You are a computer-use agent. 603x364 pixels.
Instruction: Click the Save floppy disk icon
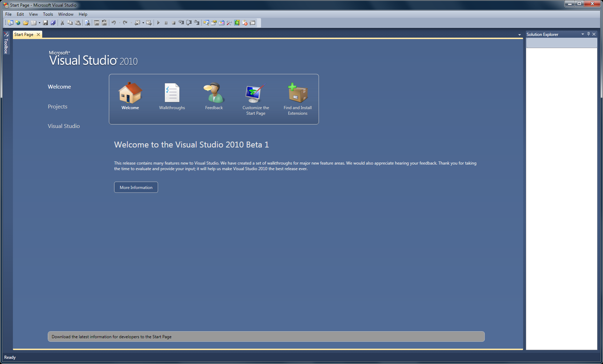pyautogui.click(x=45, y=23)
